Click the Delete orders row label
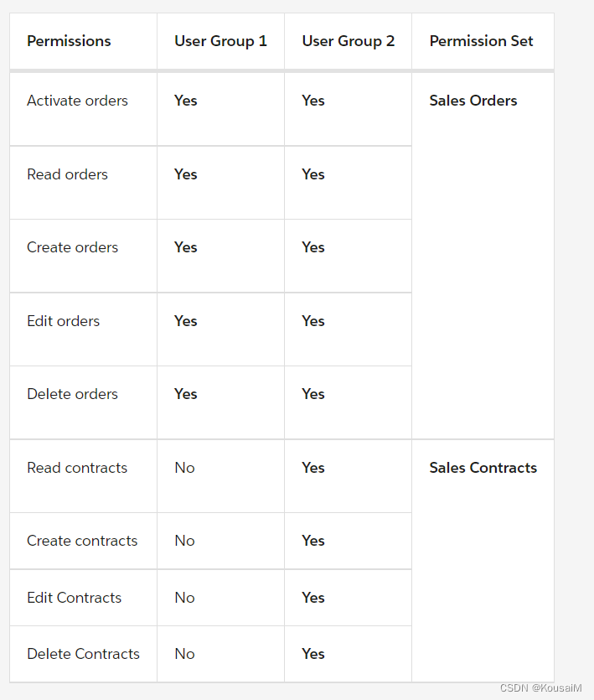Image resolution: width=594 pixels, height=700 pixels. click(x=72, y=394)
